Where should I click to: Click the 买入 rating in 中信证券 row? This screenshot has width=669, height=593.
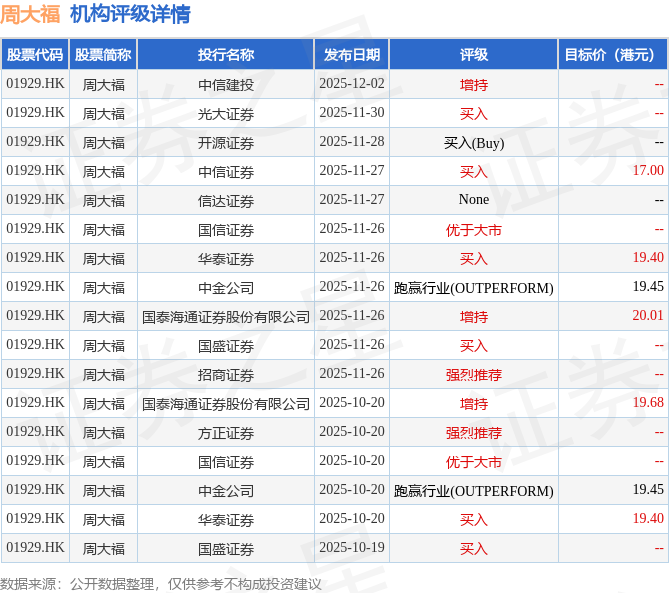474,172
